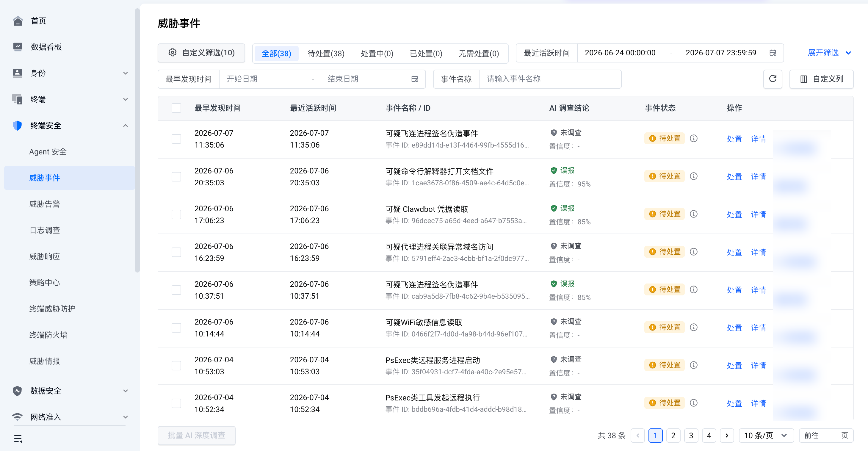Expand the 终端 menu chevron
Screen dimensions: 868x451
pyautogui.click(x=125, y=99)
